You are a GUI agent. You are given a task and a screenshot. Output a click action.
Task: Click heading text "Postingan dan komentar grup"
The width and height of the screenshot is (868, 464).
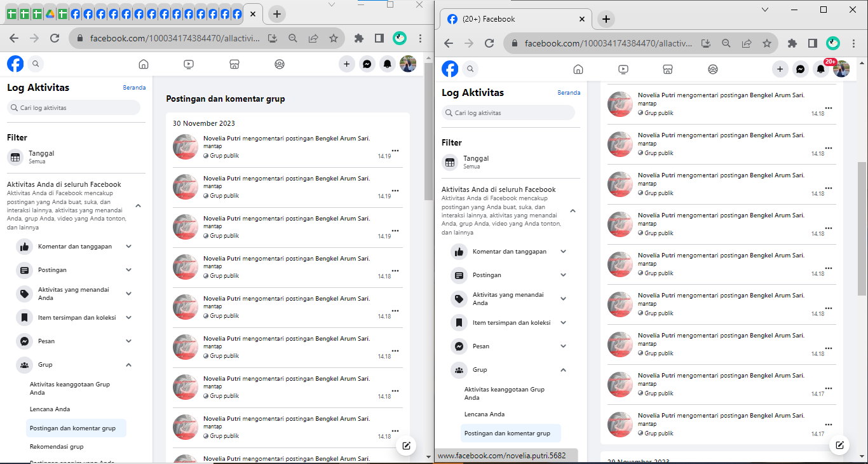[226, 99]
